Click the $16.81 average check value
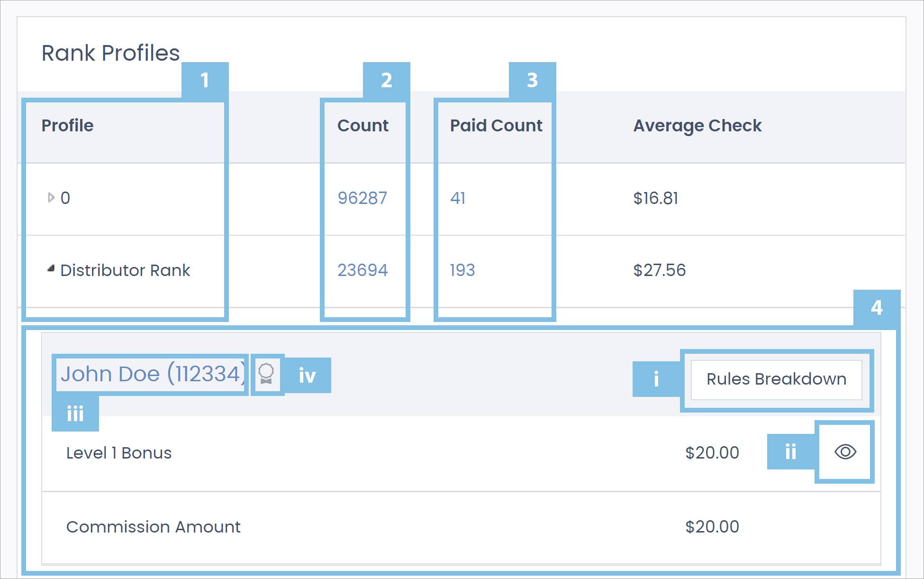This screenshot has width=924, height=579. [656, 198]
